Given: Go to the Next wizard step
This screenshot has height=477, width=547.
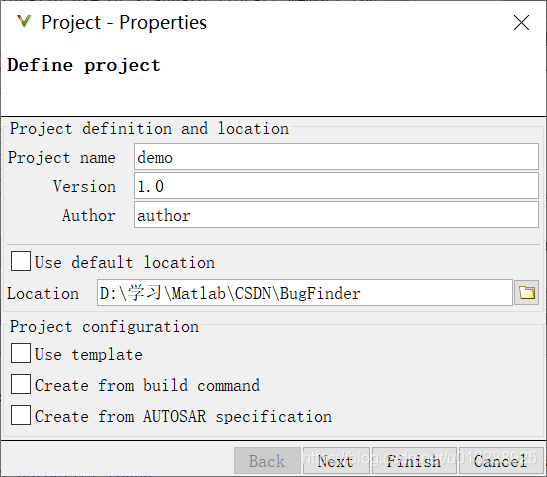Looking at the screenshot, I should coord(336,461).
